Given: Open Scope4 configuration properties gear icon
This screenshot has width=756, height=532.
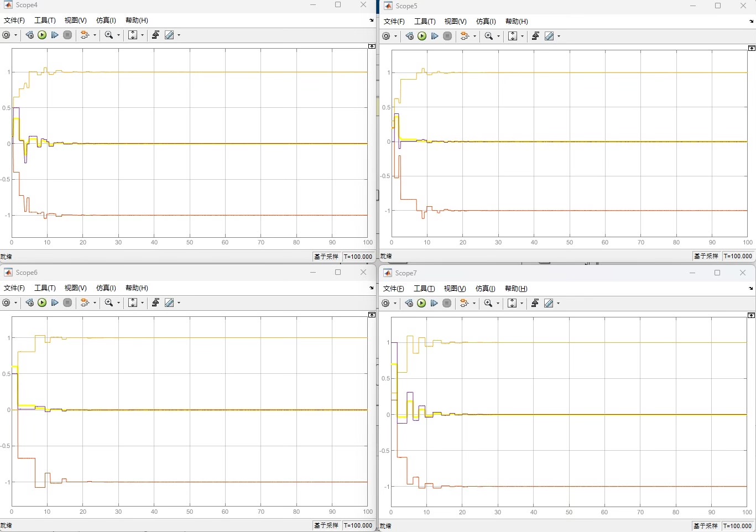Looking at the screenshot, I should click(x=6, y=35).
